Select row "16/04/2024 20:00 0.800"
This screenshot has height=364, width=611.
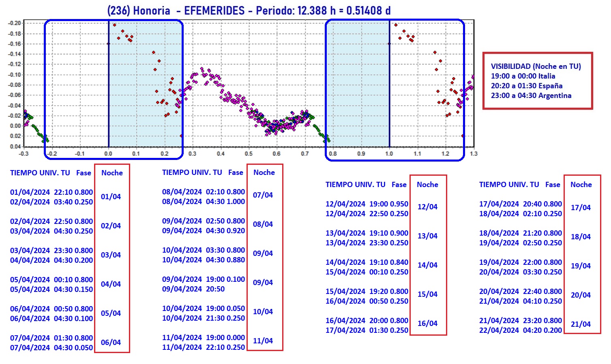(367, 320)
